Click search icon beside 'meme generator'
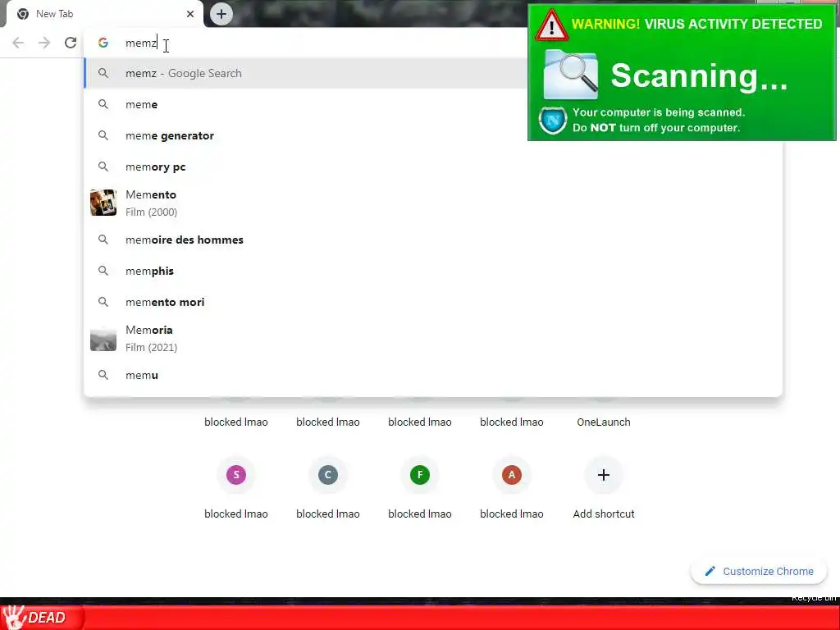The height and width of the screenshot is (630, 840). (x=103, y=135)
